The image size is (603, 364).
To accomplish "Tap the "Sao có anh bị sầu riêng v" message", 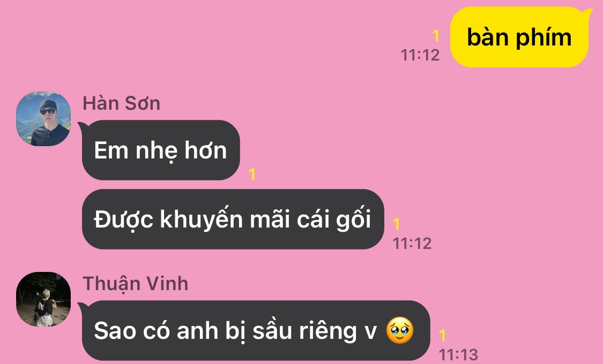I will click(x=255, y=331).
